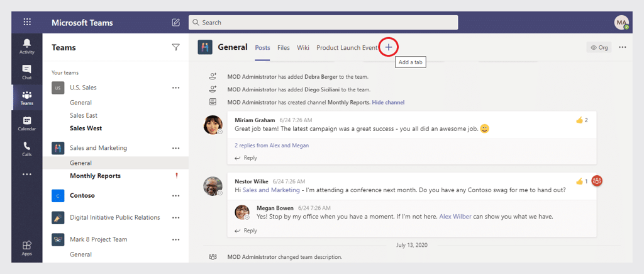Viewport: 644px width, 274px height.
Task: Open more options for Digital Initiative team
Action: 176,217
